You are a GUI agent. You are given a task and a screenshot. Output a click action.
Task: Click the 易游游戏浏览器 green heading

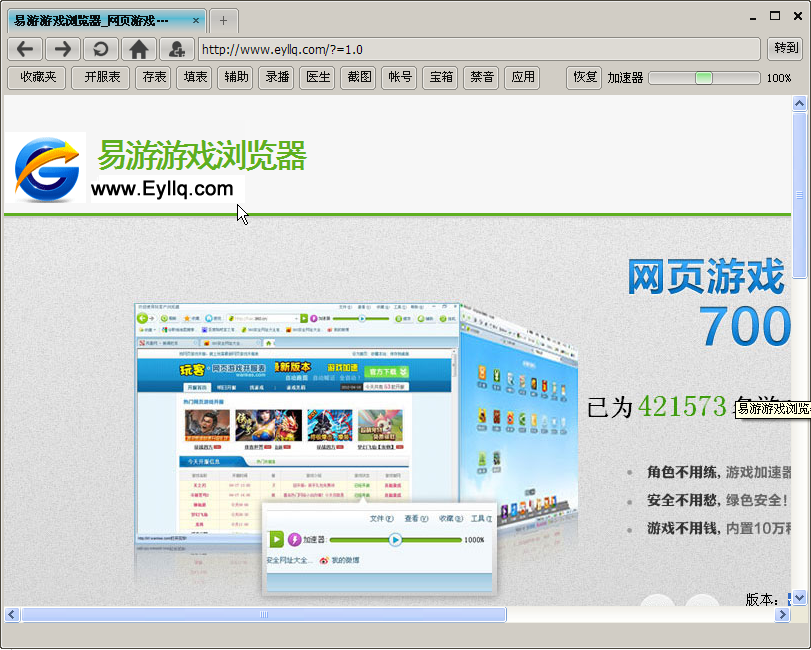(x=202, y=155)
